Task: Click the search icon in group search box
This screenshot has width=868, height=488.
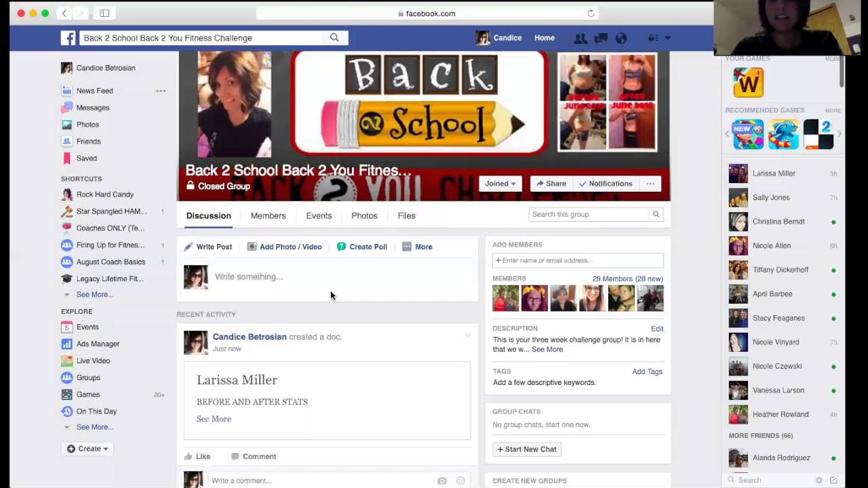Action: pyautogui.click(x=656, y=214)
